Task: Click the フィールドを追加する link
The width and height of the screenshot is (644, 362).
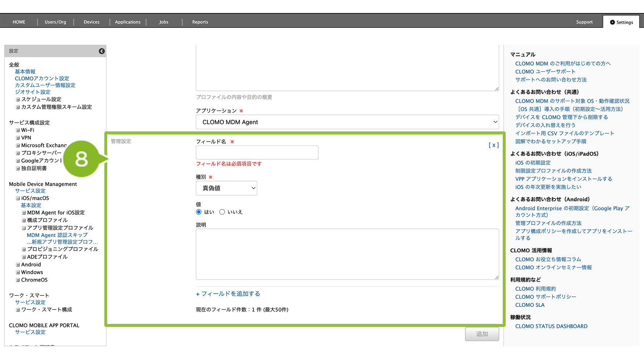Action: pos(228,294)
